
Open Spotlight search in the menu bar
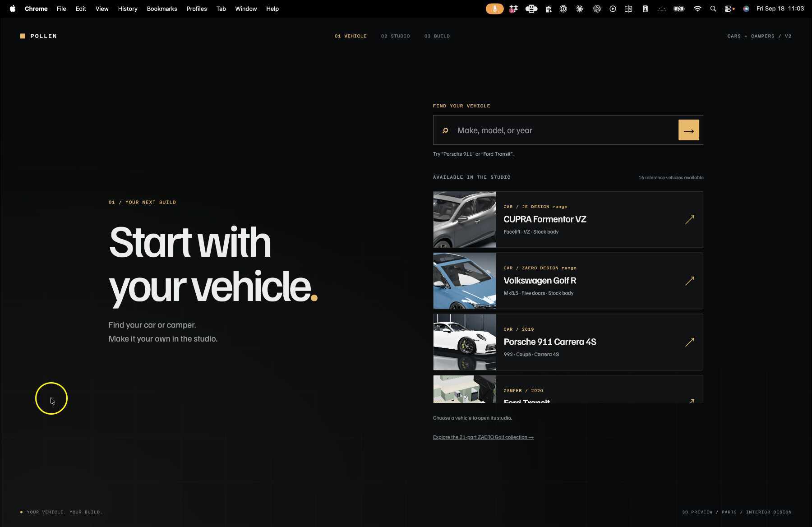713,9
